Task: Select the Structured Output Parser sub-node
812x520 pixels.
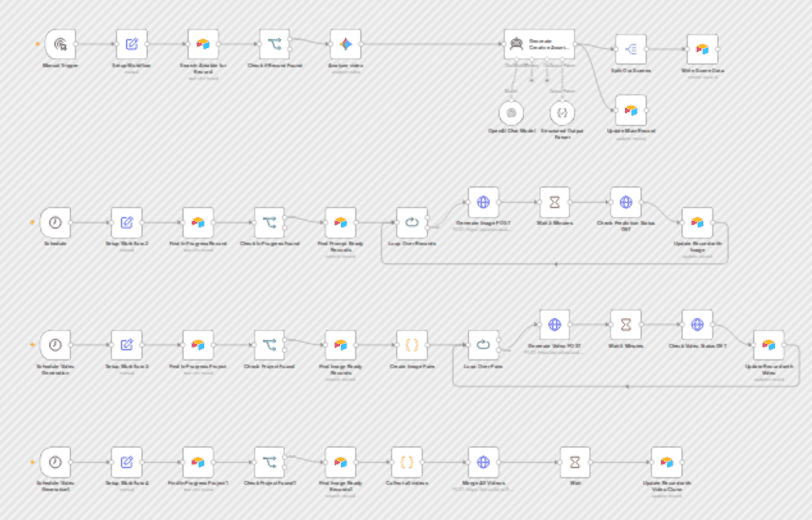Action: [562, 113]
